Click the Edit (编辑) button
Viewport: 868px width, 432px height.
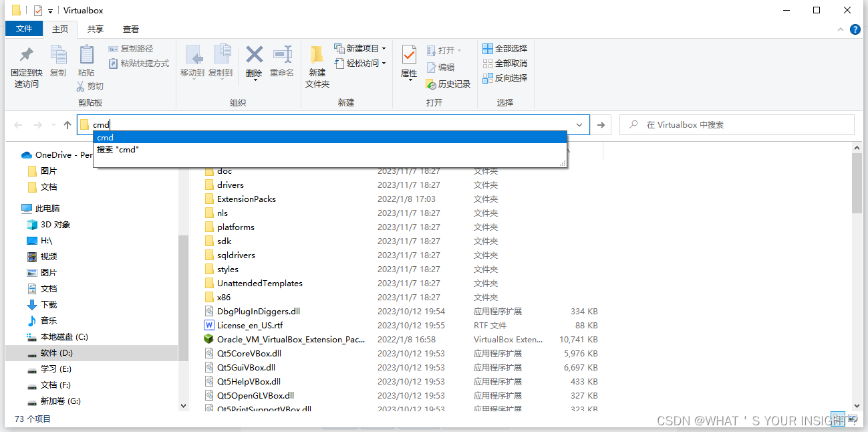tap(441, 67)
